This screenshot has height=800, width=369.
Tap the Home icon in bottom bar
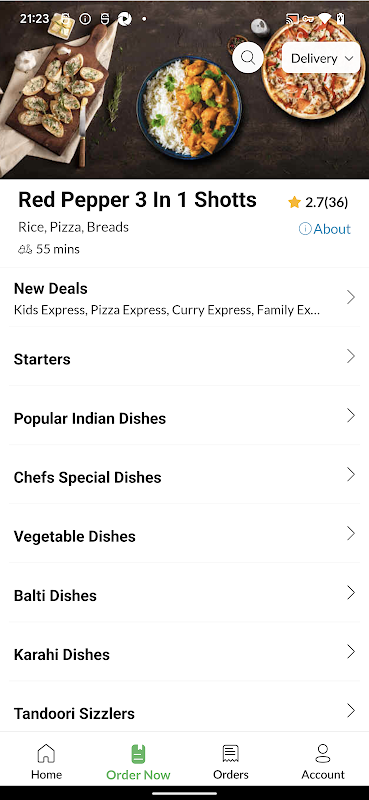46,754
